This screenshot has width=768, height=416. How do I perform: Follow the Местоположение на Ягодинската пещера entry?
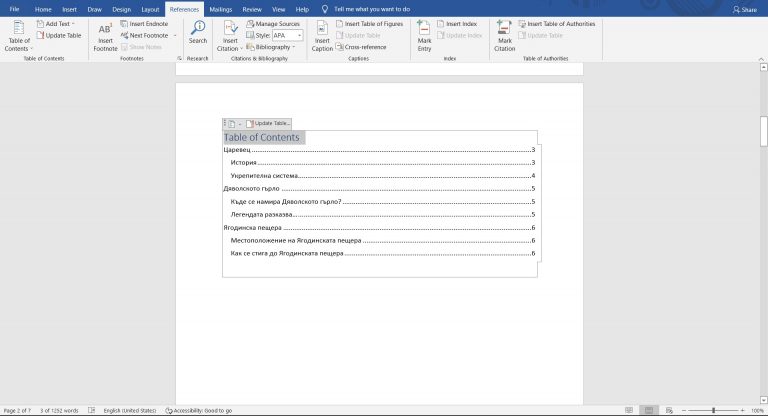click(x=383, y=241)
